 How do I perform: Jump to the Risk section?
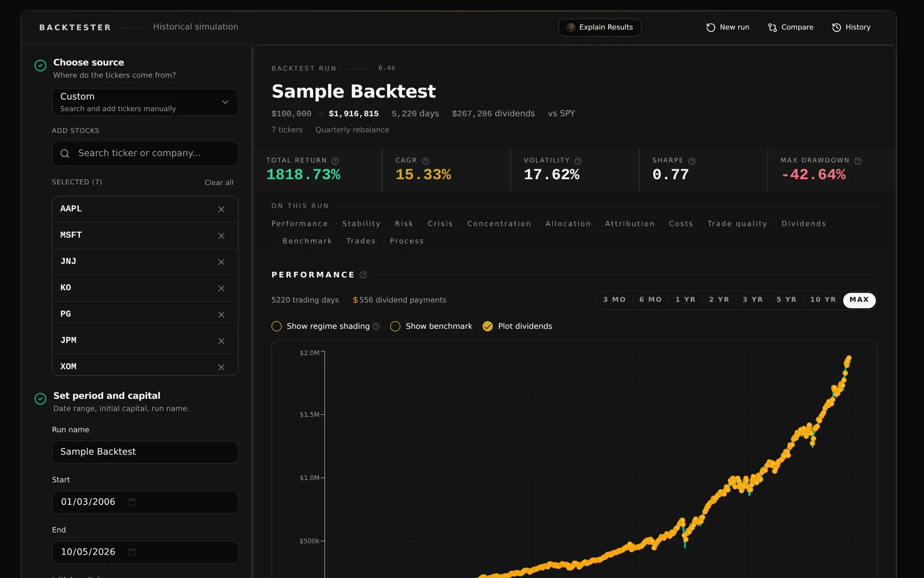point(404,224)
